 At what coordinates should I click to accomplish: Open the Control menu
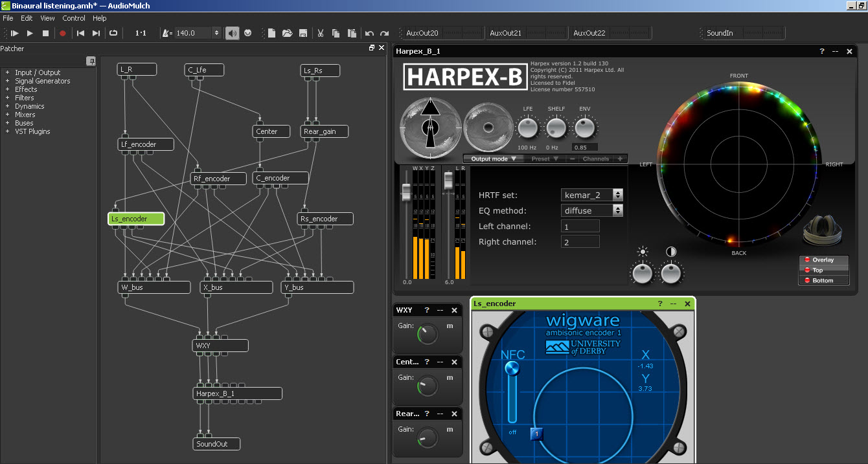pos(74,18)
